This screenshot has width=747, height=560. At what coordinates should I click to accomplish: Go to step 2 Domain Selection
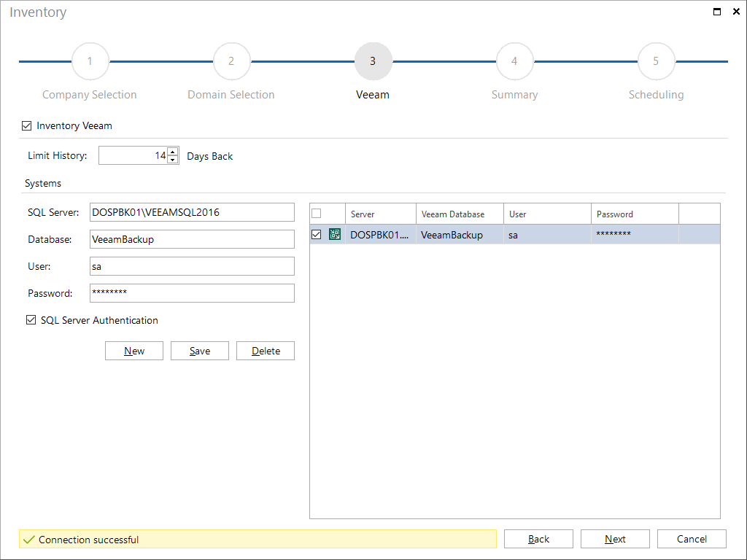(231, 61)
